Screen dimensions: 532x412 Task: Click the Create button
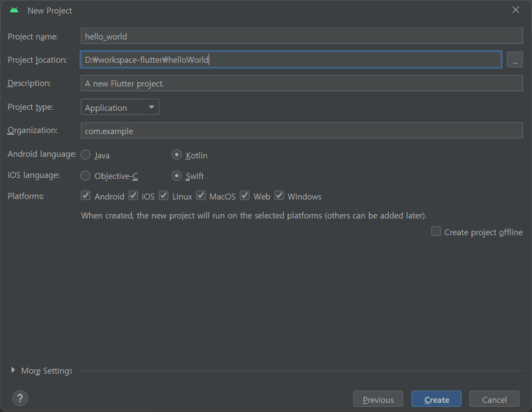[436, 399]
